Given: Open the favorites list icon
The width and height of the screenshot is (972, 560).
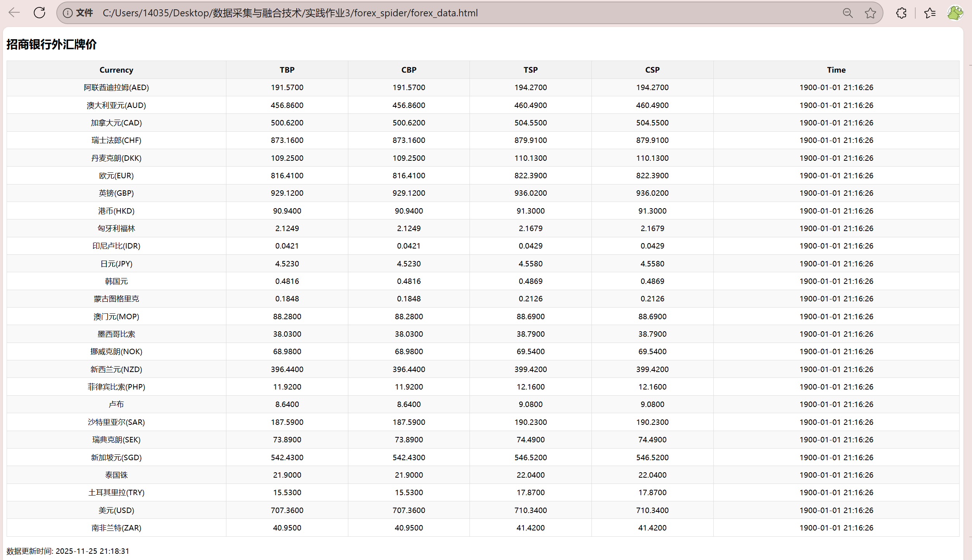Looking at the screenshot, I should 930,13.
